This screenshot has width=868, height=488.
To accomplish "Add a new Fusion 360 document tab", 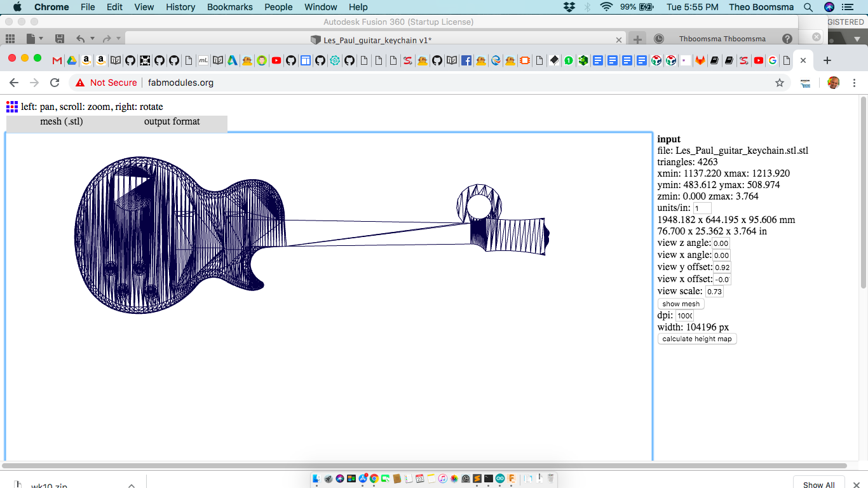I will 637,39.
